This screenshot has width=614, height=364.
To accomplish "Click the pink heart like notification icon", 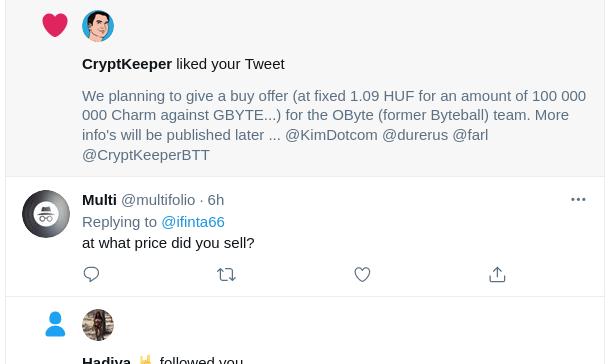I will (55, 25).
